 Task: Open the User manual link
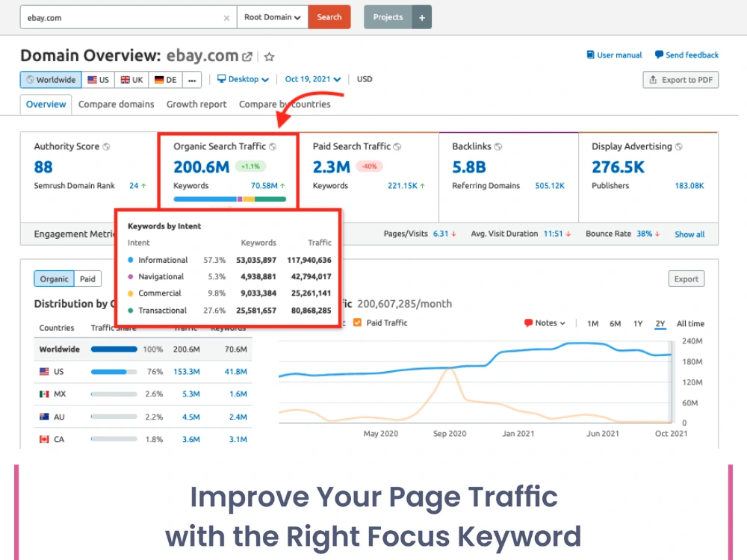614,55
